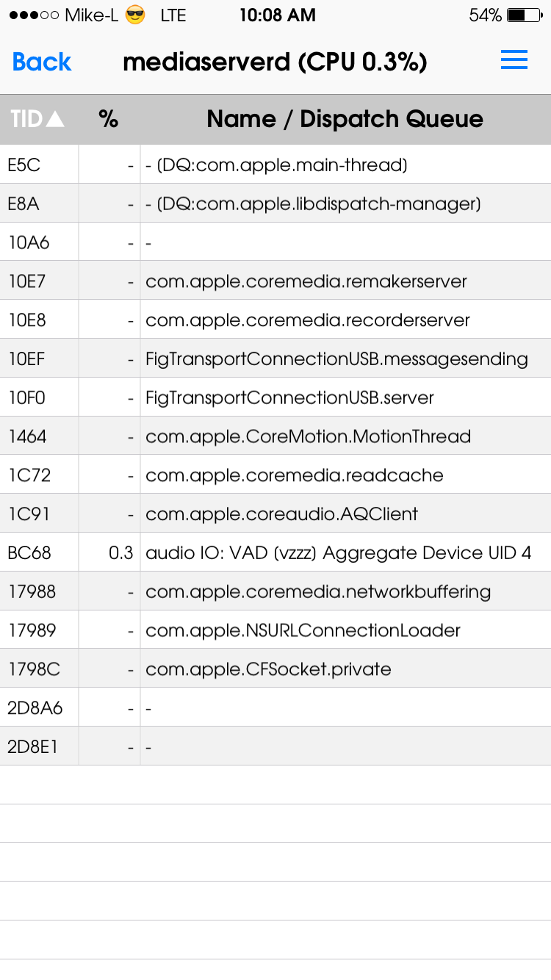Select the unnamed thread 2D8E1

(275, 747)
